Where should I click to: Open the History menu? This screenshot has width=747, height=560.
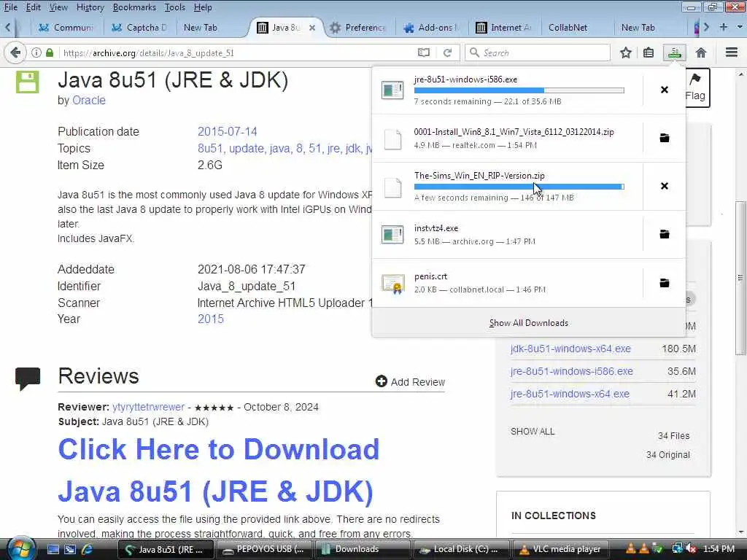[x=90, y=7]
